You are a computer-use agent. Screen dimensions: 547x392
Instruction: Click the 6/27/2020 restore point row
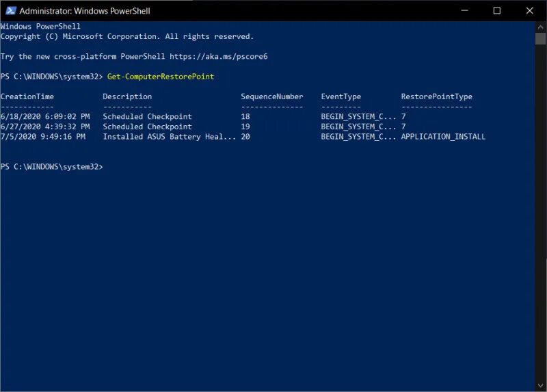point(203,127)
